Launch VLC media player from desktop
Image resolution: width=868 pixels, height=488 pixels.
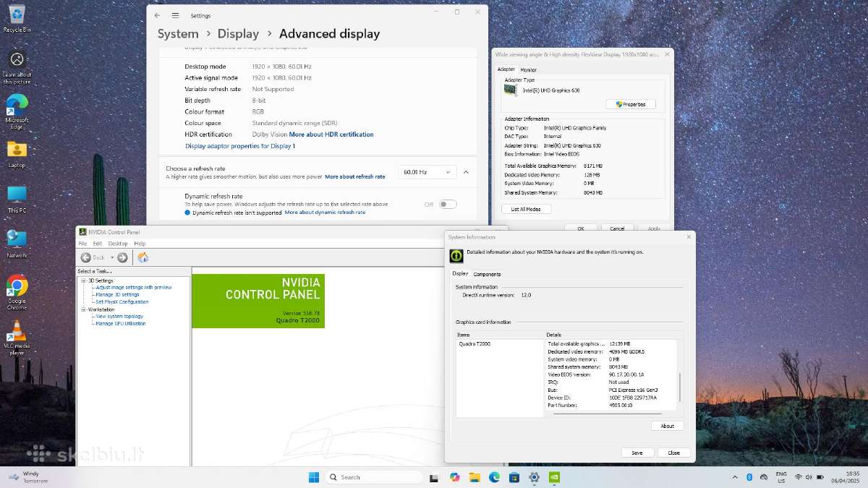17,338
